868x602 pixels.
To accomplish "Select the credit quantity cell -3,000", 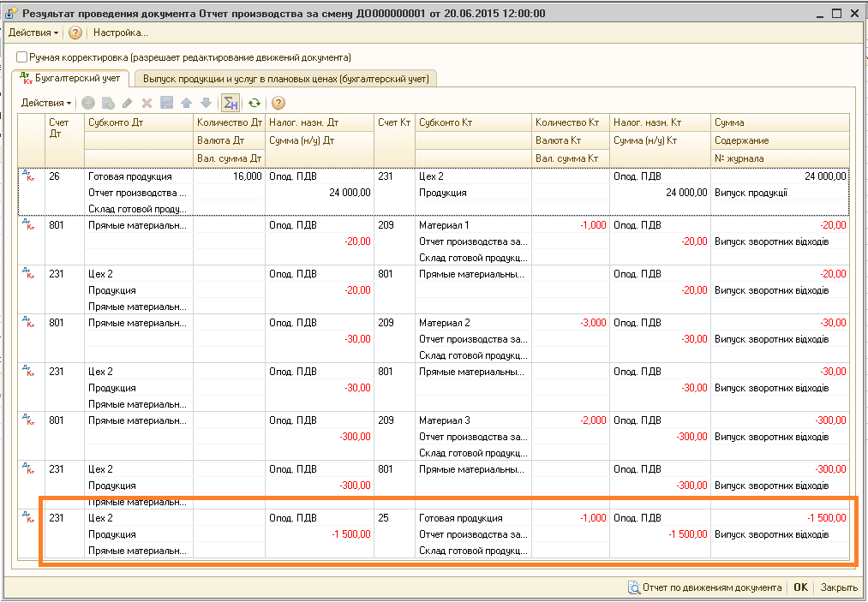I will click(571, 323).
